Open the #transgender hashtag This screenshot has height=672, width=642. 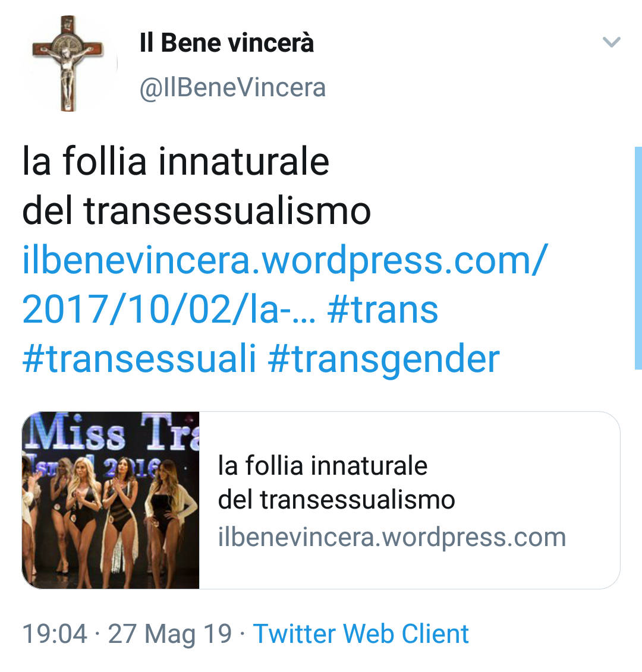pyautogui.click(x=384, y=359)
